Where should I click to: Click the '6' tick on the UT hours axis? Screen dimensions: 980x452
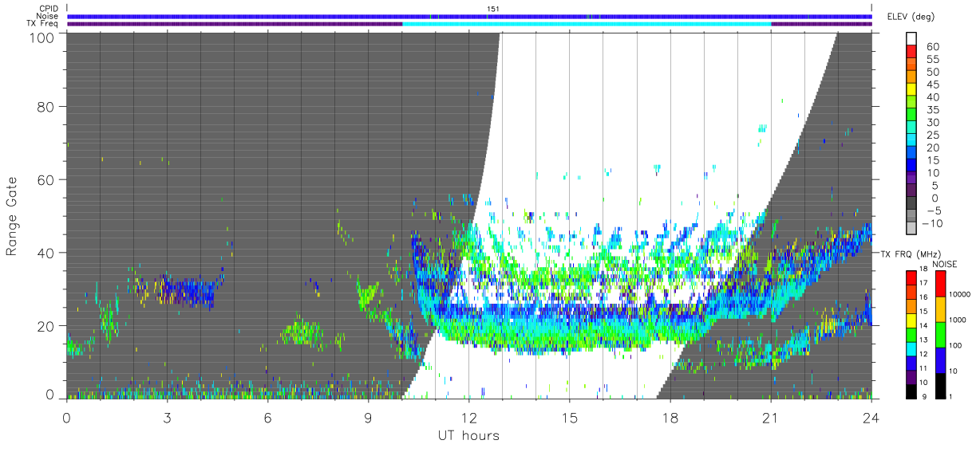click(267, 417)
